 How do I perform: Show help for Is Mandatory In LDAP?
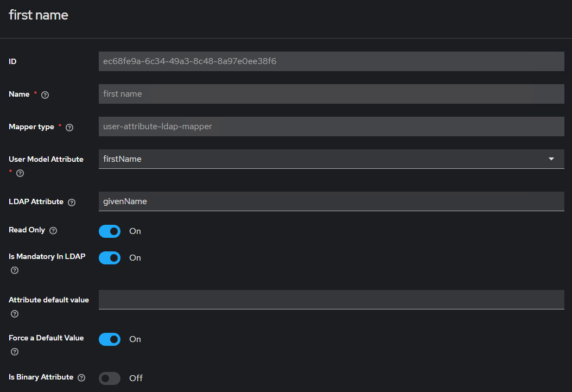click(15, 270)
